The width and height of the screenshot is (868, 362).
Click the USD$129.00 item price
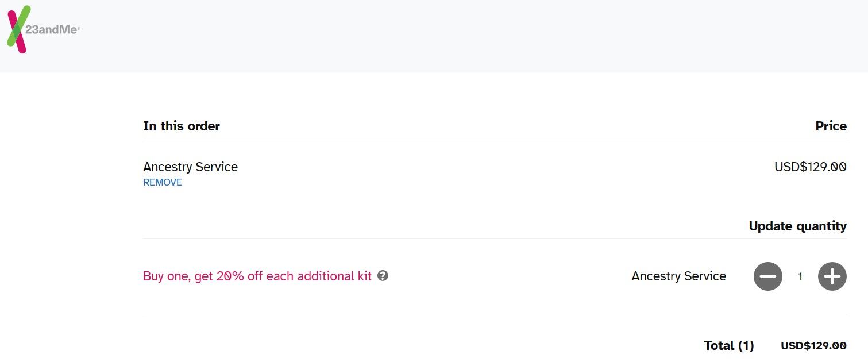click(810, 167)
